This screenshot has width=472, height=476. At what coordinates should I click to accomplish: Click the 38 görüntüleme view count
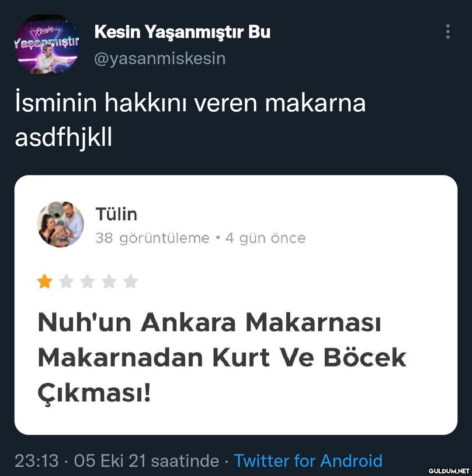pyautogui.click(x=152, y=238)
